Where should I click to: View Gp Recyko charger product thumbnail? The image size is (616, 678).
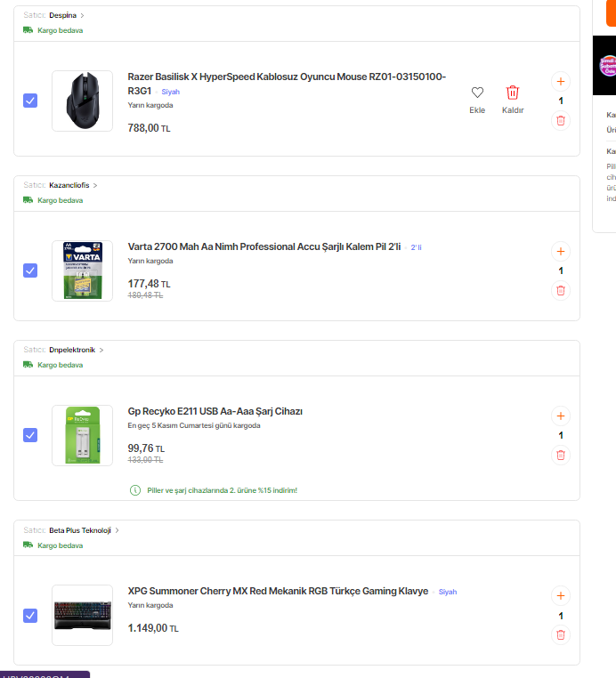pos(82,435)
